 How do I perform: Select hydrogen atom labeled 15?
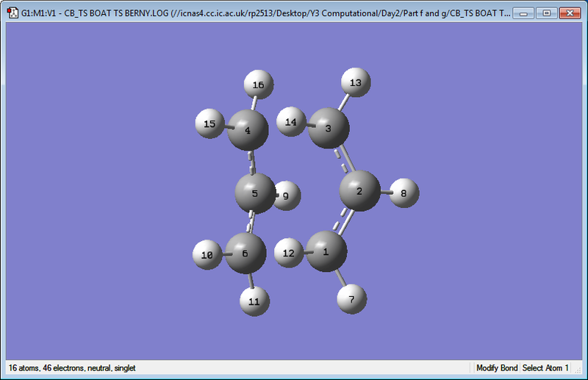coord(210,123)
